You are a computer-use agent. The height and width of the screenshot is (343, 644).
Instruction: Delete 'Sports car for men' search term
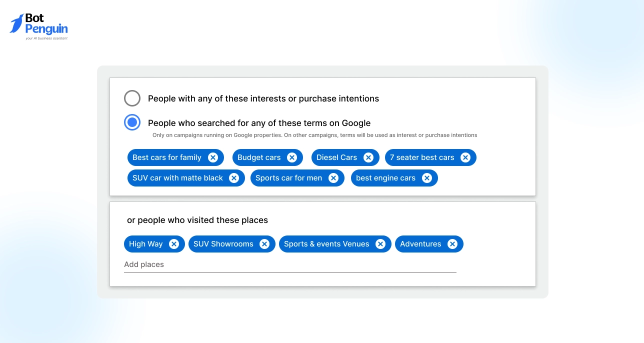pos(333,177)
